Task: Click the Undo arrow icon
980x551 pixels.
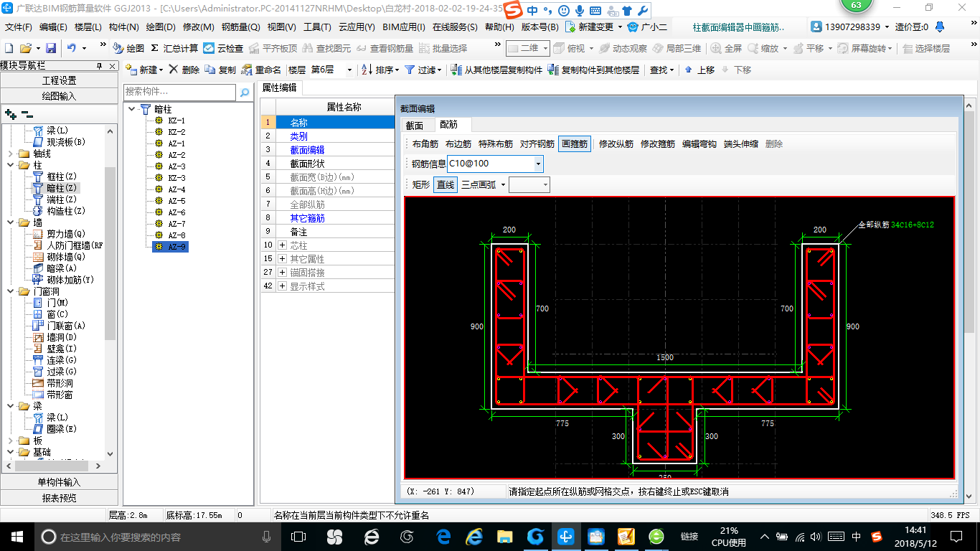Action: [x=72, y=48]
